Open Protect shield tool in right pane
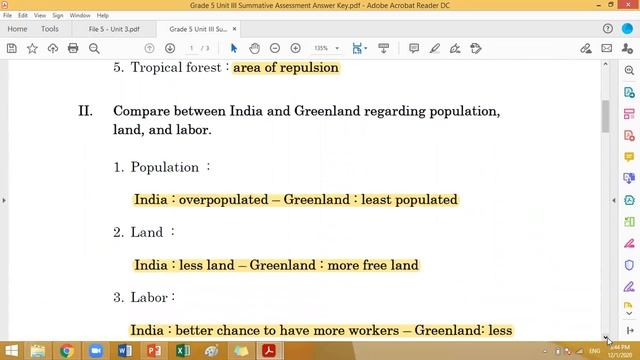This screenshot has height=360, width=640. pos(629,265)
